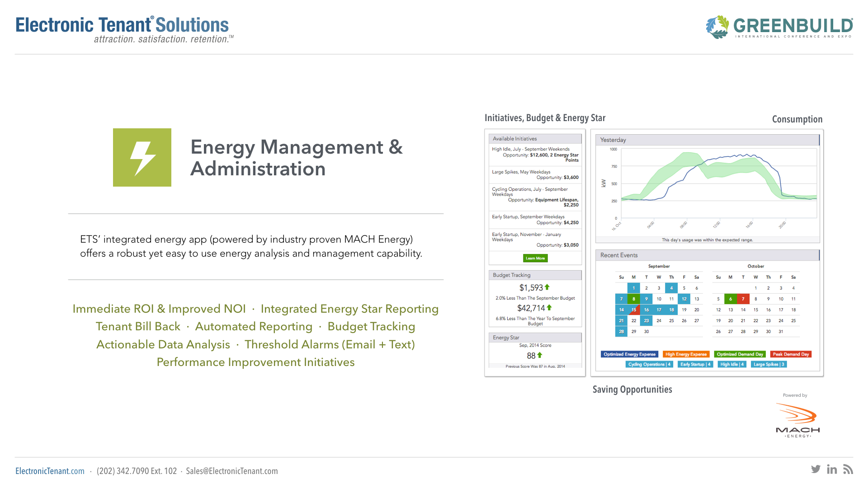Click the Sales@ElectronicTenant.com email address
The height and width of the screenshot is (488, 868).
click(x=231, y=471)
